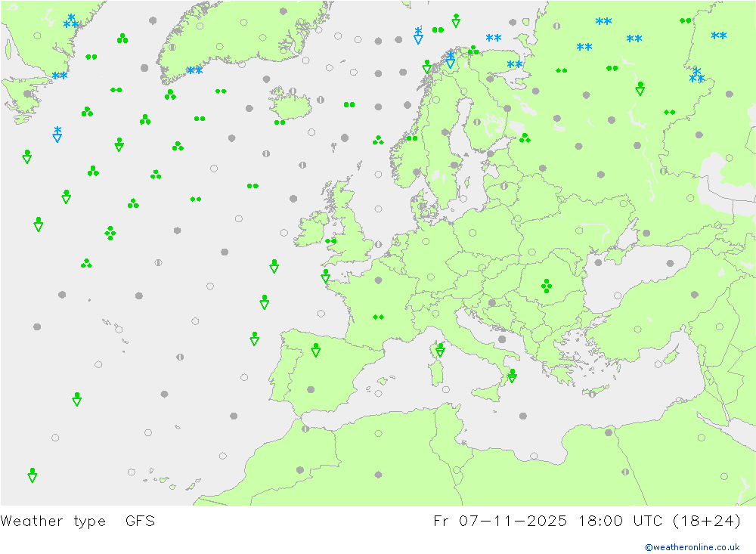
Task: Click the '07-11-2025' forecast date text
Action: pos(513,521)
